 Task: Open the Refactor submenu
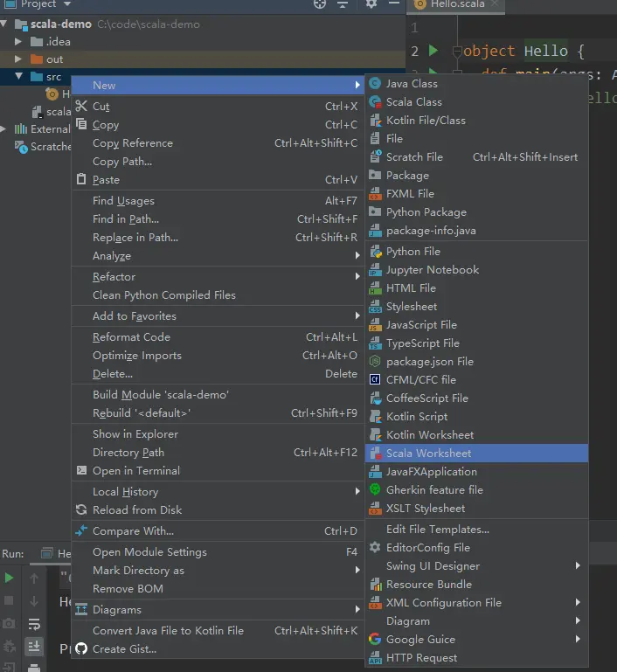click(218, 277)
